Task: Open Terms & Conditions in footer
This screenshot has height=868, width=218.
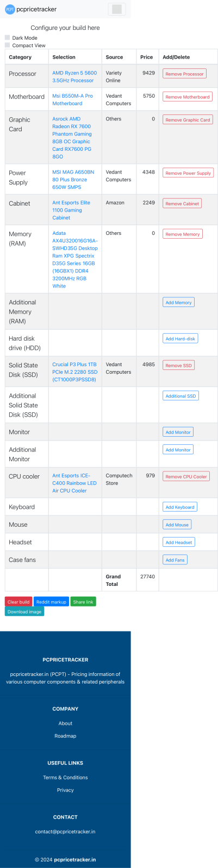Action: pos(65,777)
